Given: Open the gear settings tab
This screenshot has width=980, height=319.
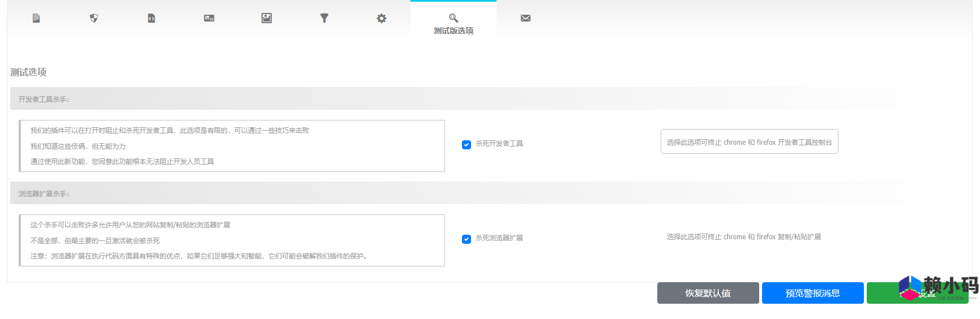Looking at the screenshot, I should coord(382,18).
